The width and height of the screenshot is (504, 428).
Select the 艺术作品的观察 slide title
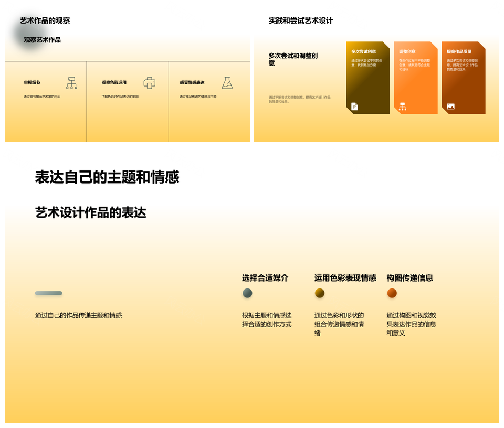click(x=45, y=20)
